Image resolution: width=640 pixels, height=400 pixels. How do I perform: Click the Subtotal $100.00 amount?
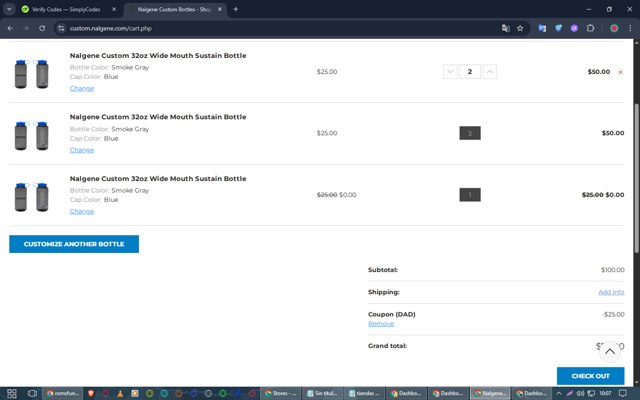pos(612,270)
